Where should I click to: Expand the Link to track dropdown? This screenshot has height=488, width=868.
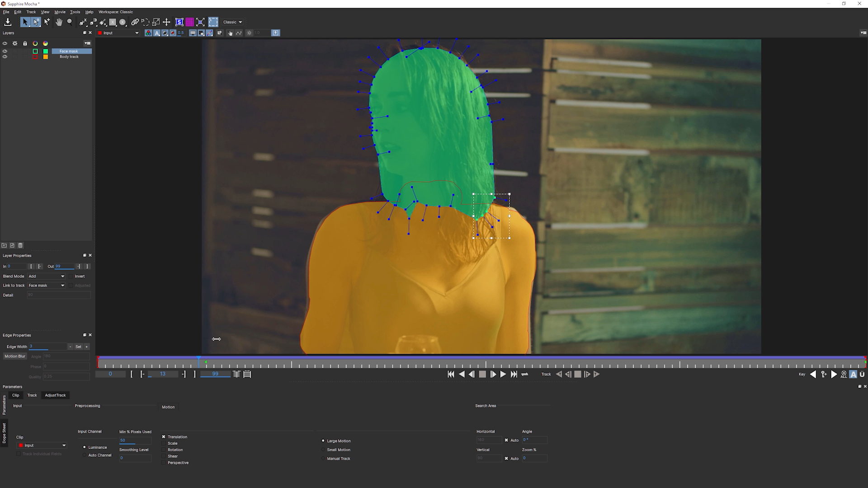pos(47,286)
